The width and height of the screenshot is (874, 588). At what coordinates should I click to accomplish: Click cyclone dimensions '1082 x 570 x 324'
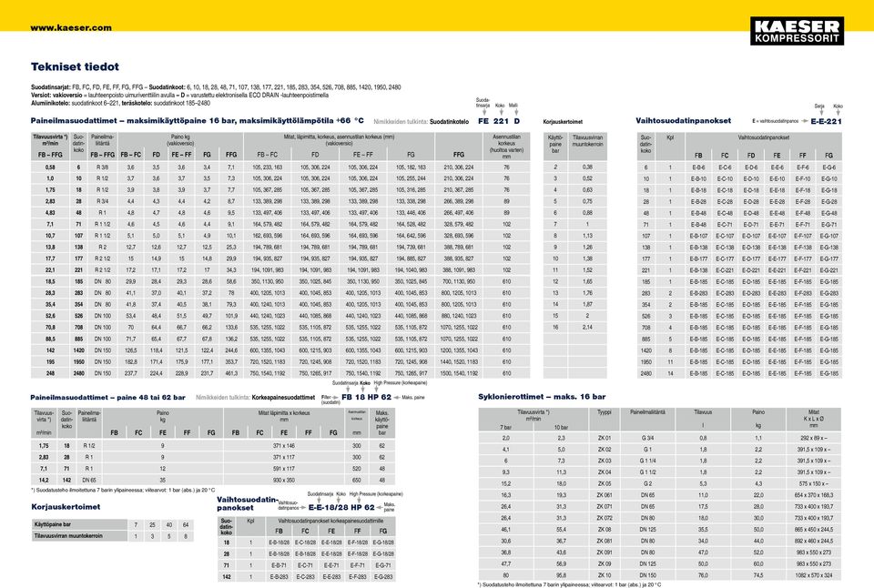pos(814,575)
